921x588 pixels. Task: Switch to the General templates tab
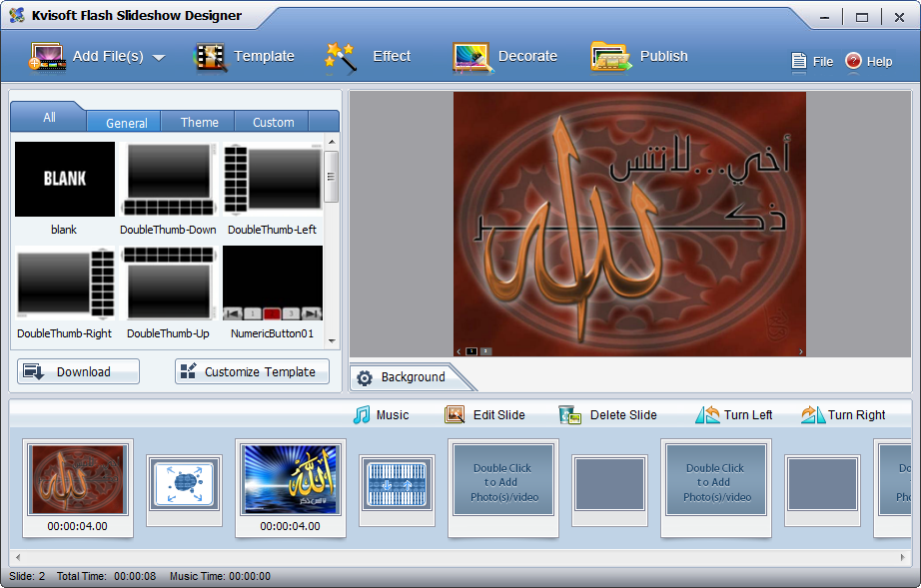pos(126,123)
